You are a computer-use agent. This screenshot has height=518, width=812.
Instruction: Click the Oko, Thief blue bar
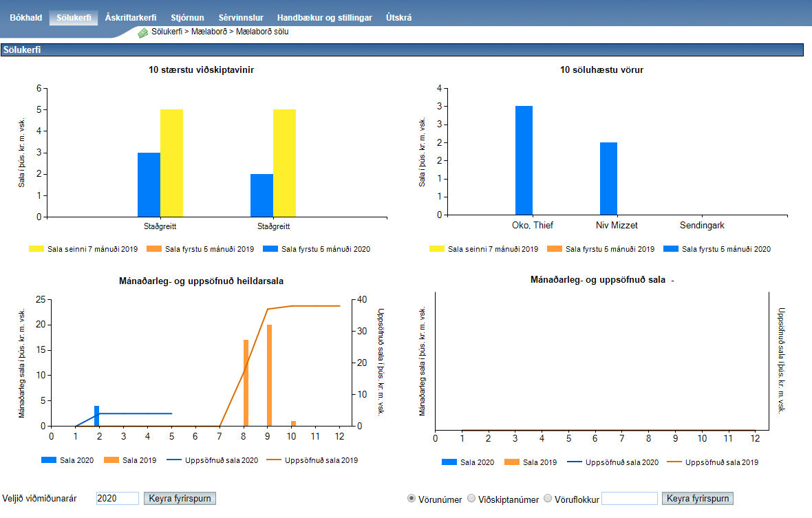click(524, 160)
